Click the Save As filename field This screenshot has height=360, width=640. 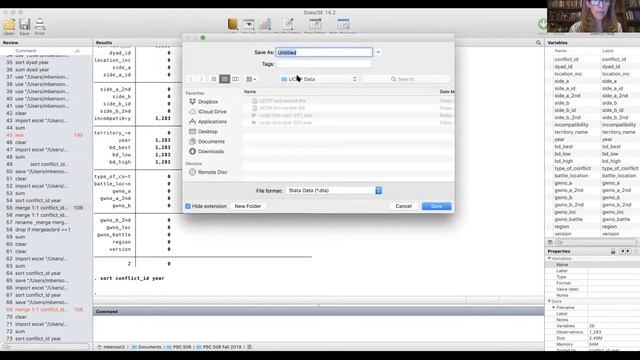click(x=324, y=52)
